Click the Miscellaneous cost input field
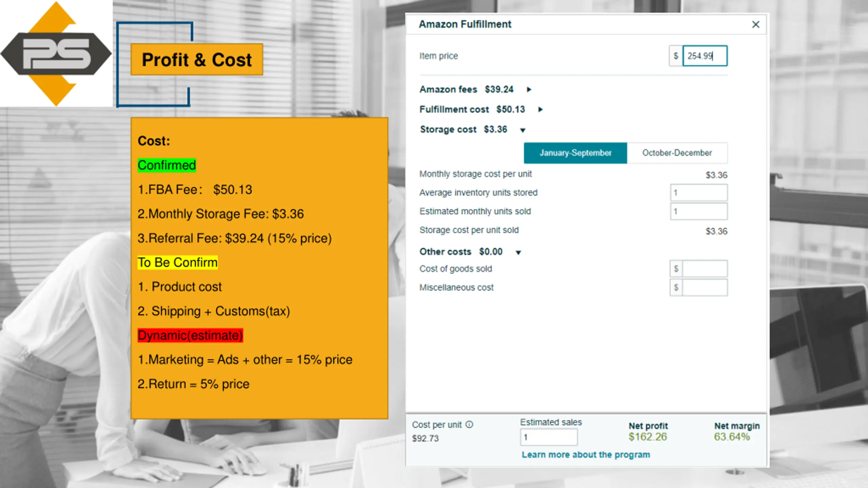Image resolution: width=868 pixels, height=488 pixels. click(705, 288)
